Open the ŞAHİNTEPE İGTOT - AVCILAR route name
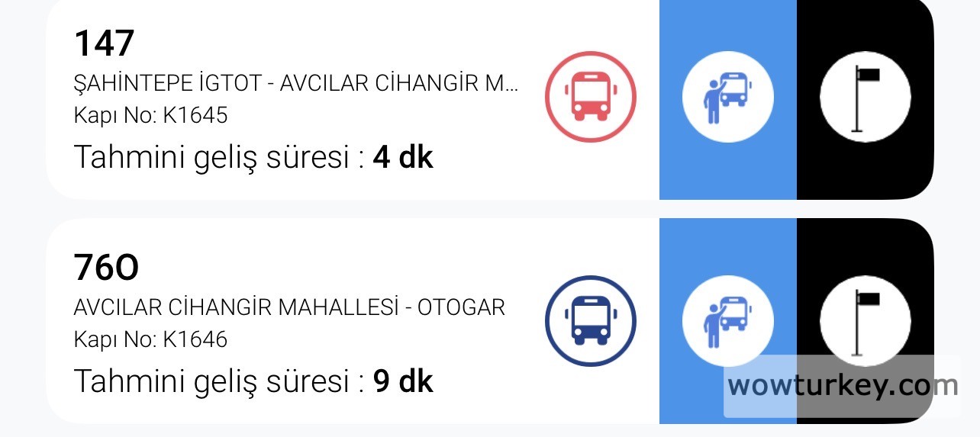The image size is (980, 437). tap(296, 85)
